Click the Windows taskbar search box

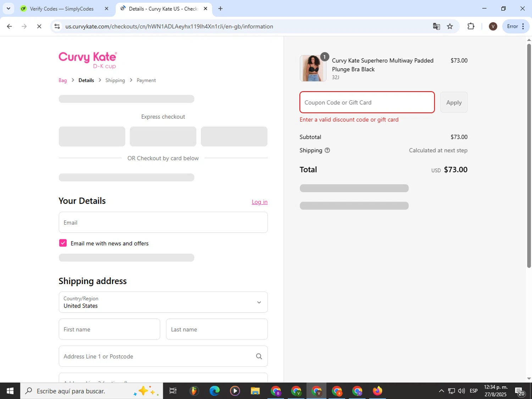[x=92, y=391]
